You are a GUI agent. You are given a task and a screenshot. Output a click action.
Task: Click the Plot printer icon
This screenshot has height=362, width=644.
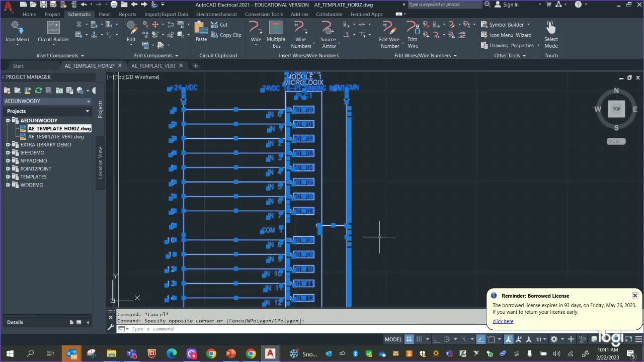point(114,5)
